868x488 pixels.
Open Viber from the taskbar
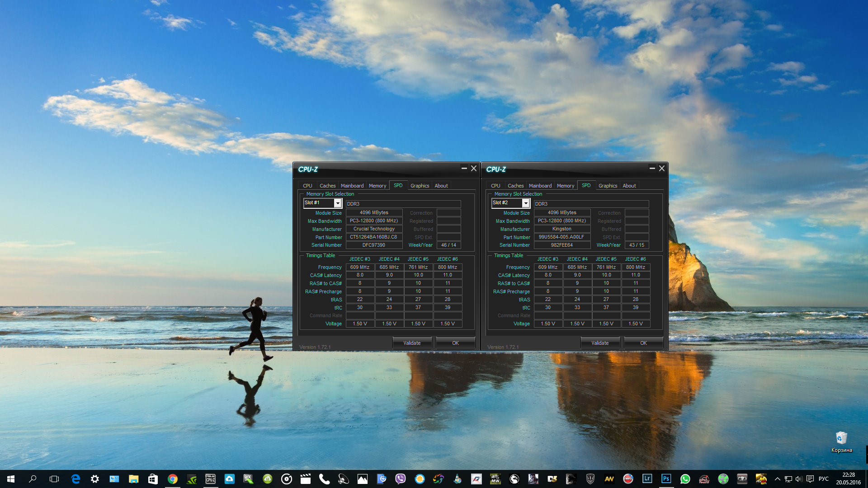click(x=400, y=479)
